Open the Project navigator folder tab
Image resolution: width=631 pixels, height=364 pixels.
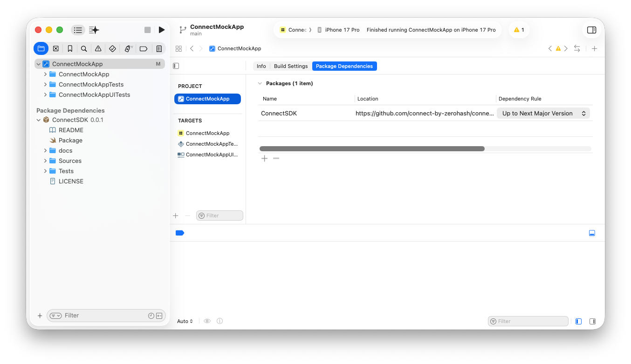[x=41, y=48]
